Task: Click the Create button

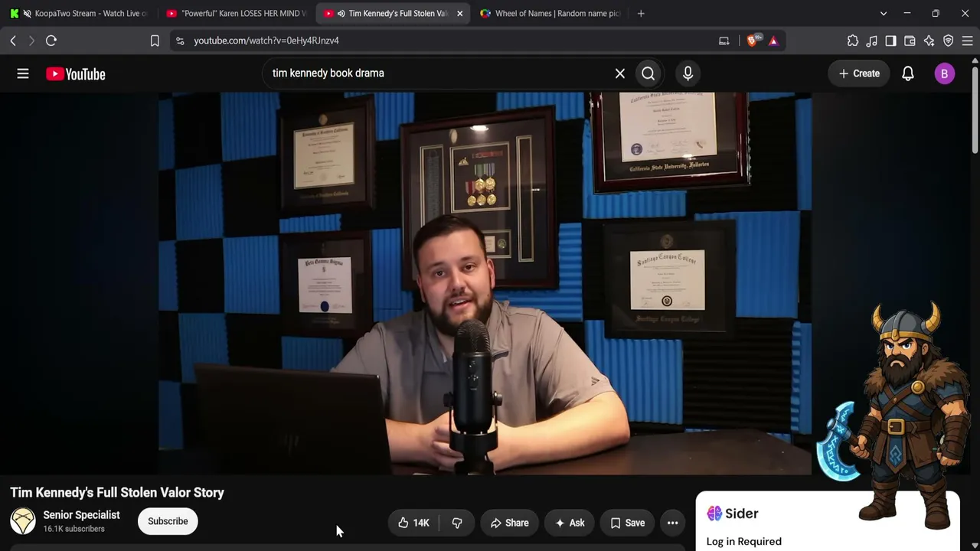Action: pos(859,73)
